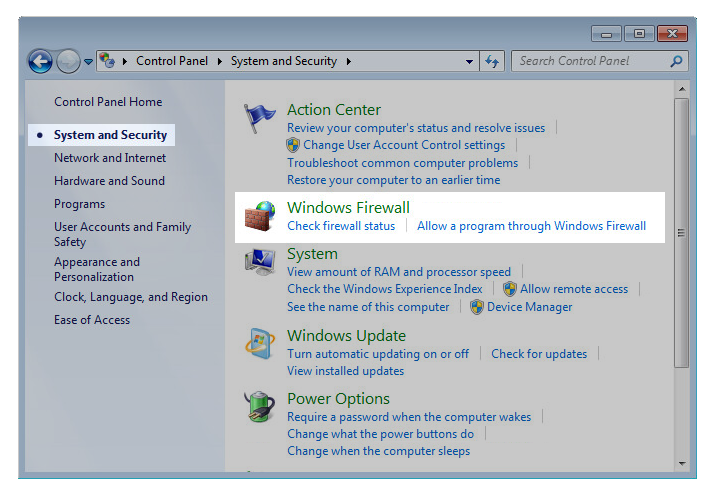Select System and Security in sidebar
Screen dimensions: 714x496
pos(110,135)
